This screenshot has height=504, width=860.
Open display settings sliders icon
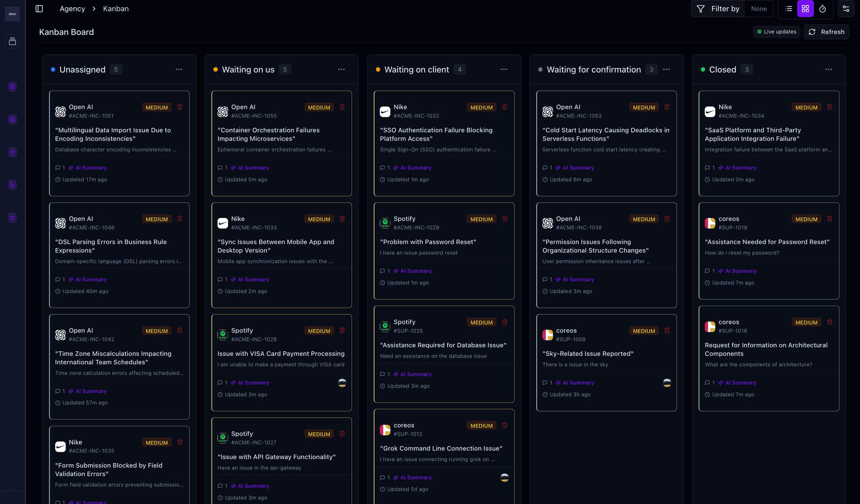846,9
